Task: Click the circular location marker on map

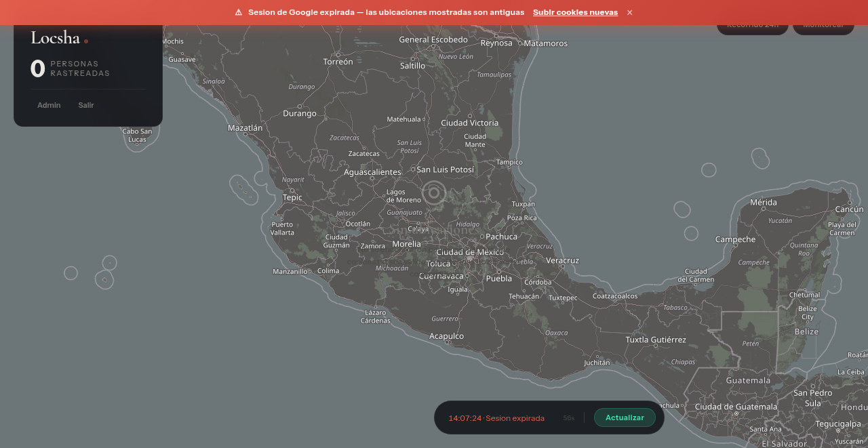Action: [x=434, y=194]
